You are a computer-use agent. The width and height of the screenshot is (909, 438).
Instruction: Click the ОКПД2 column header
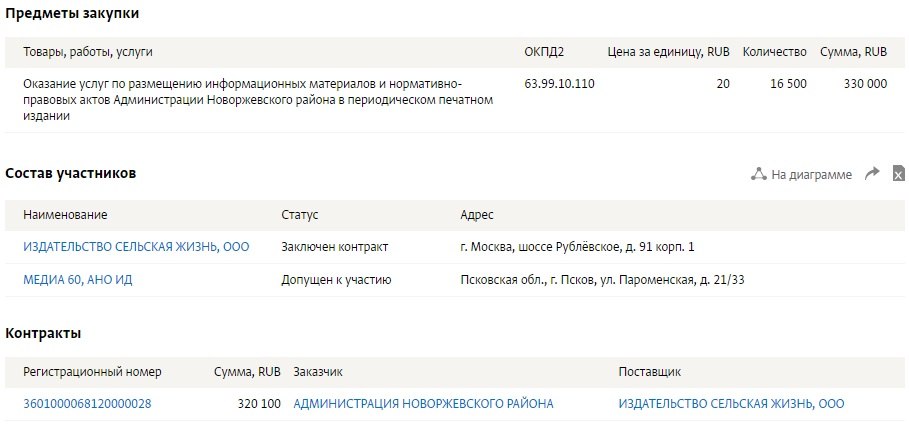(544, 51)
